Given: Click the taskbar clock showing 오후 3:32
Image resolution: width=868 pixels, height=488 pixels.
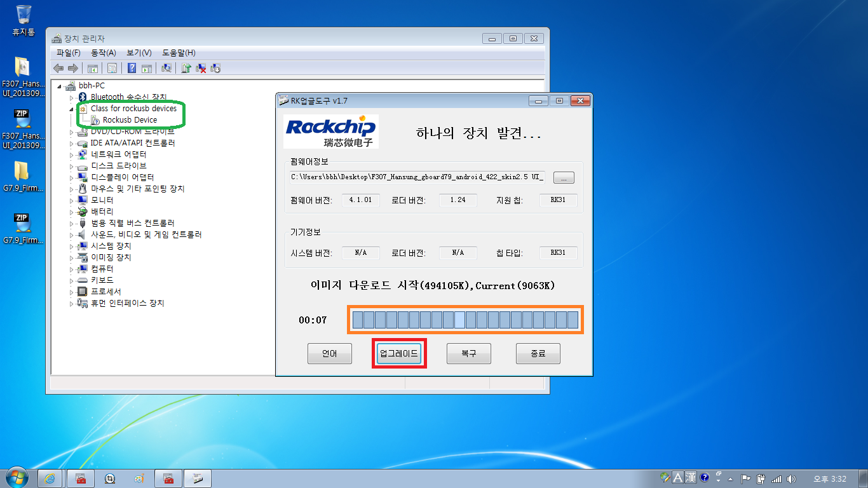Looking at the screenshot, I should tap(831, 478).
